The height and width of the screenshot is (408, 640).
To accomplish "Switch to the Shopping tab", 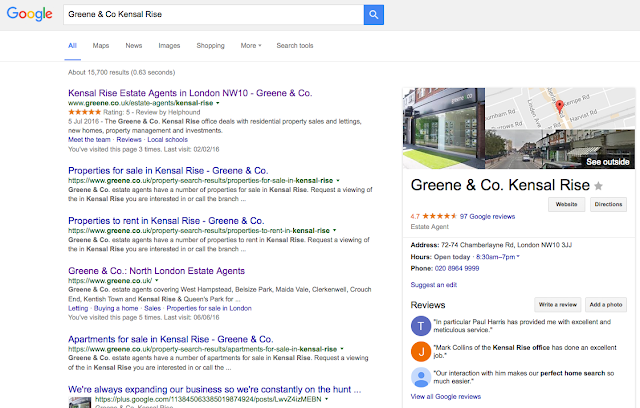I will point(211,46).
